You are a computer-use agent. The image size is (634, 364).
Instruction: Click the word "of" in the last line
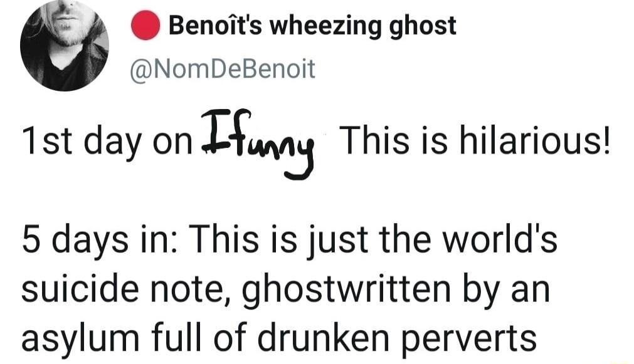click(x=233, y=338)
